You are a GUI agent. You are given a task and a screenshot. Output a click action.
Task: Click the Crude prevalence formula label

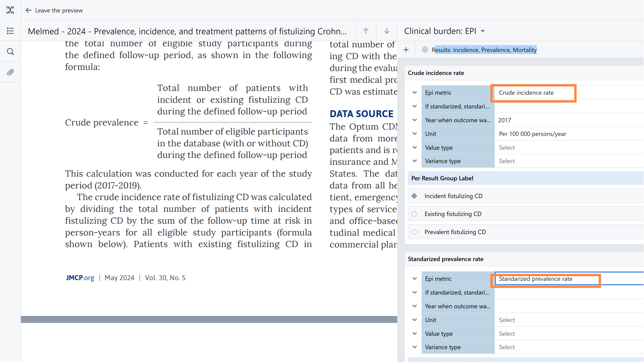point(102,122)
